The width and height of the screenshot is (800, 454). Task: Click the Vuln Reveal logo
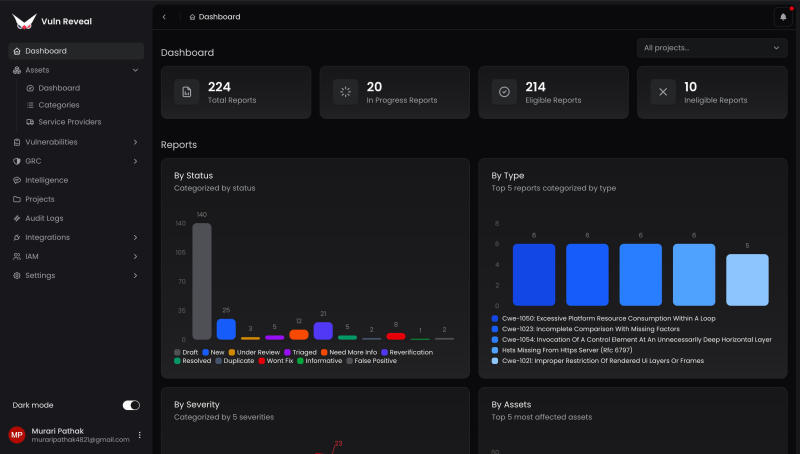[x=24, y=21]
